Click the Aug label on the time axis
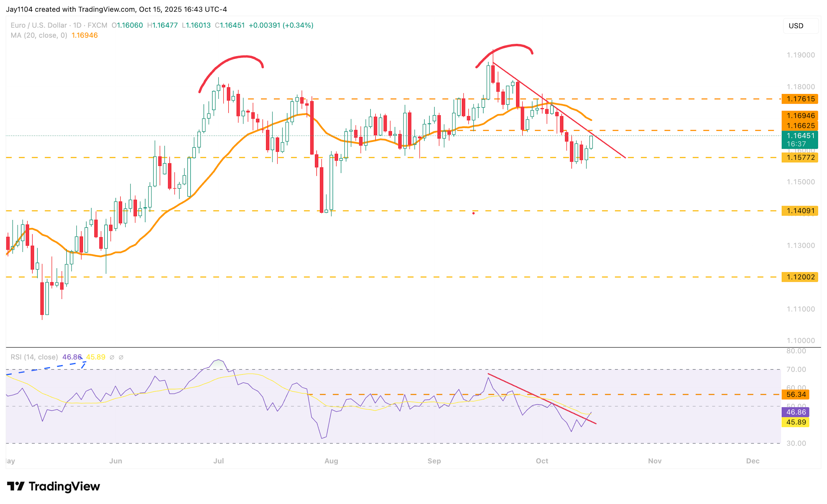827x504 pixels. (331, 461)
